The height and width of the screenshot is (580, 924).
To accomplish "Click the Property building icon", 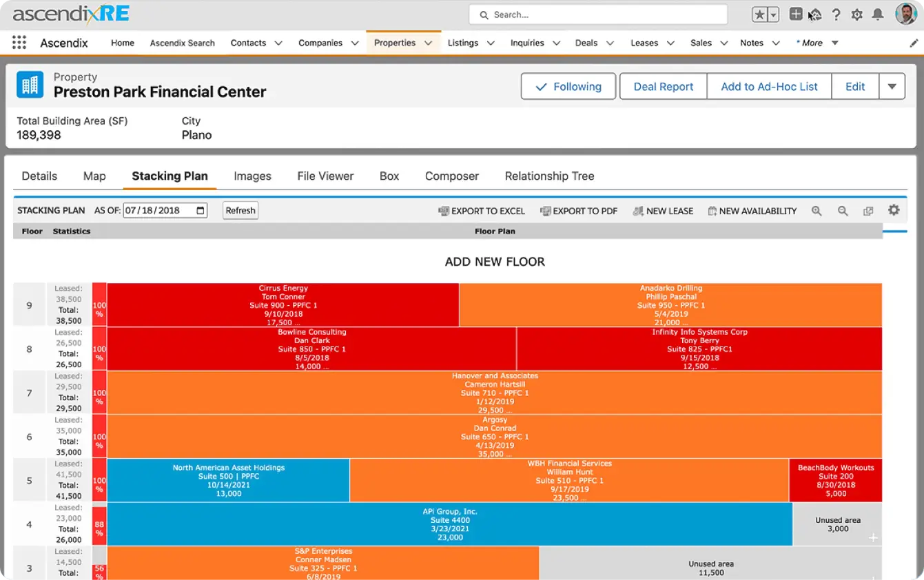I will 30,85.
